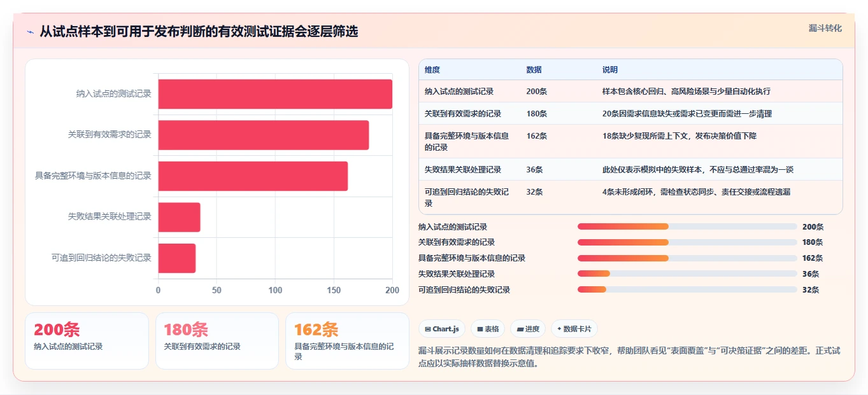Click the 32条 value in the table

coord(535,192)
